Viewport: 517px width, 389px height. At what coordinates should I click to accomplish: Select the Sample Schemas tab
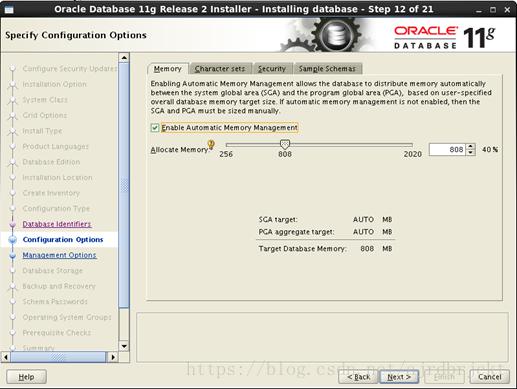coord(327,69)
